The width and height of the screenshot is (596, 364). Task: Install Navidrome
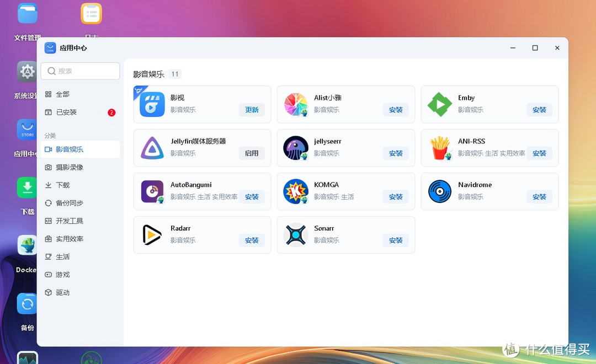(539, 197)
